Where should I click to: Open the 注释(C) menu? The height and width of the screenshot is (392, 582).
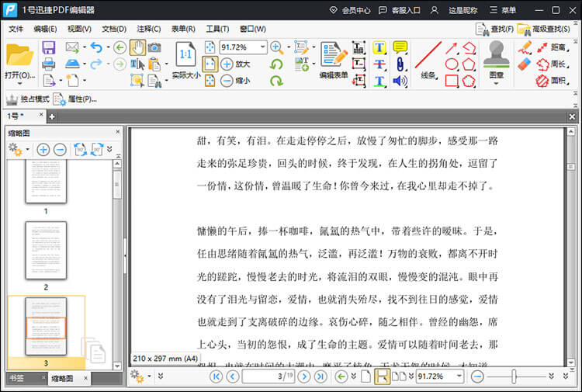click(x=148, y=29)
